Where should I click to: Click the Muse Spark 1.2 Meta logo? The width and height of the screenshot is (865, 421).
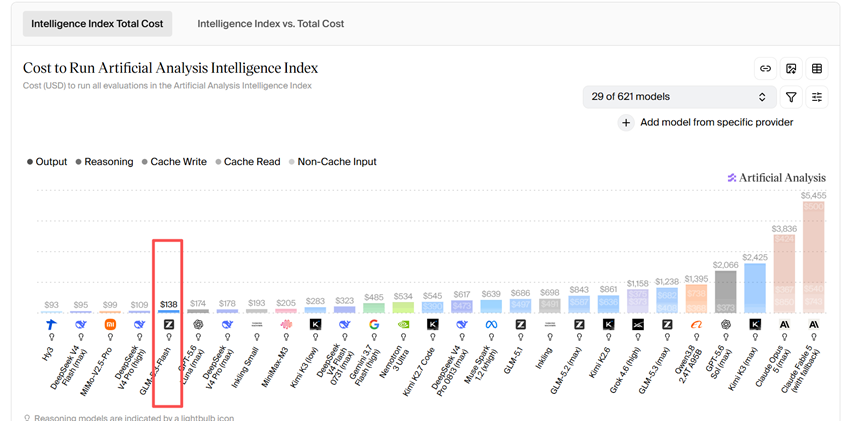tap(491, 324)
